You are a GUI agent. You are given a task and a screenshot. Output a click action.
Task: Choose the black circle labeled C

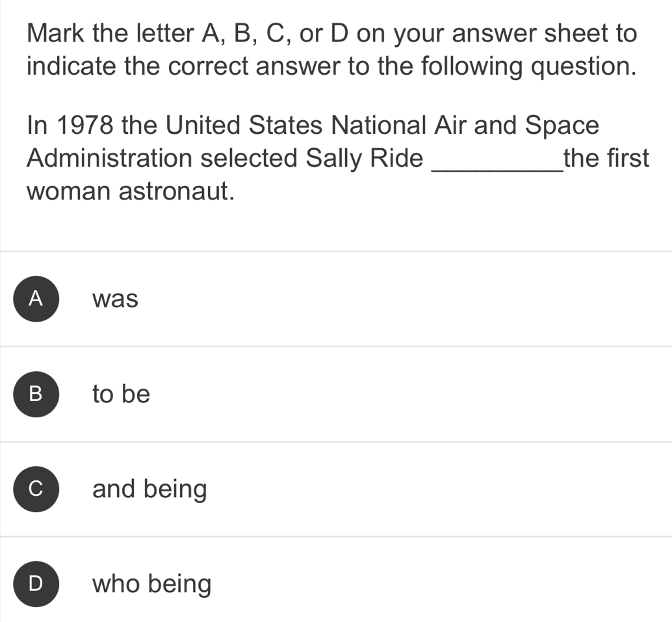coord(37,489)
